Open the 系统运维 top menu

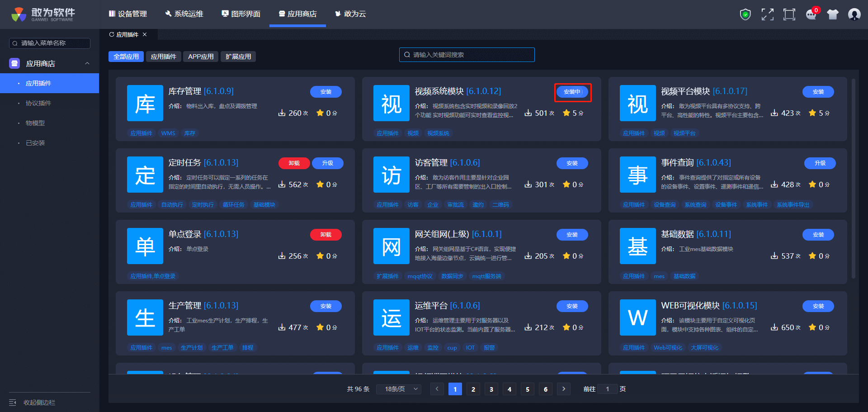[x=184, y=14]
